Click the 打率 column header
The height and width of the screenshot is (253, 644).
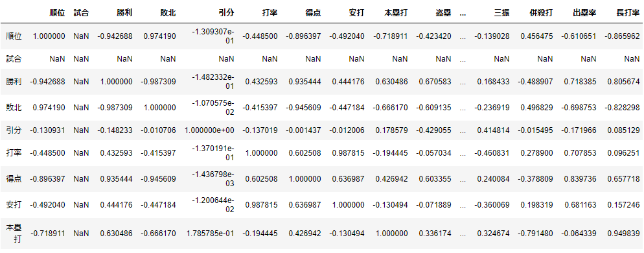269,13
